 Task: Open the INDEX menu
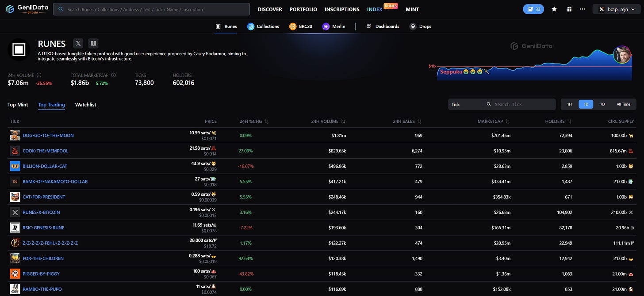pyautogui.click(x=375, y=9)
